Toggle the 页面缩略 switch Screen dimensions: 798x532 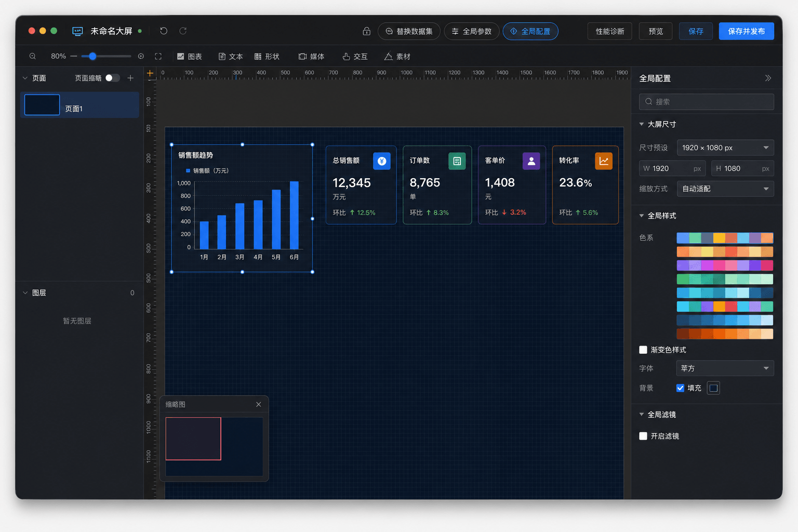[112, 78]
